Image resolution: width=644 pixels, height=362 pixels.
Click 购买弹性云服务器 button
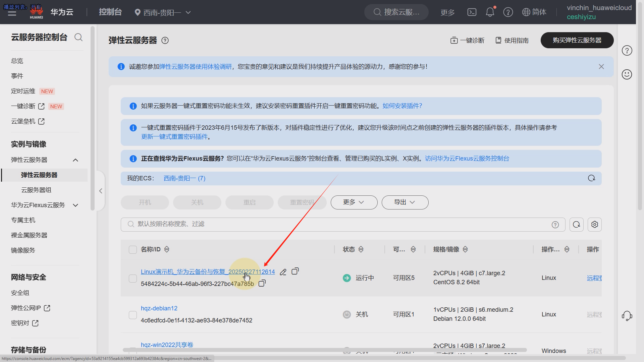coord(577,40)
